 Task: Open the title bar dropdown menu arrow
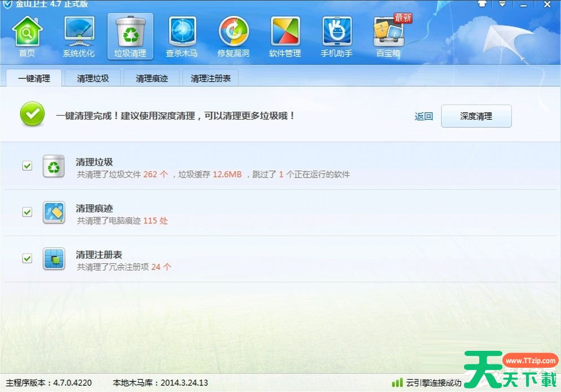point(502,4)
